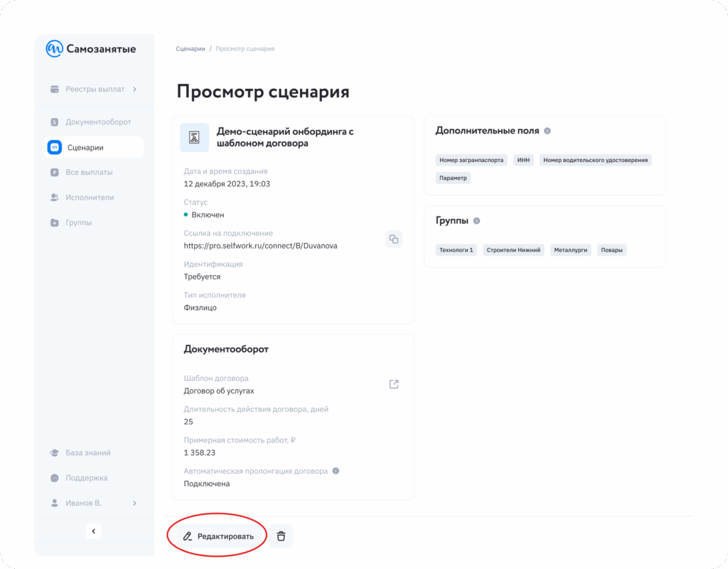
Task: Open База знаний section
Action: pos(88,453)
